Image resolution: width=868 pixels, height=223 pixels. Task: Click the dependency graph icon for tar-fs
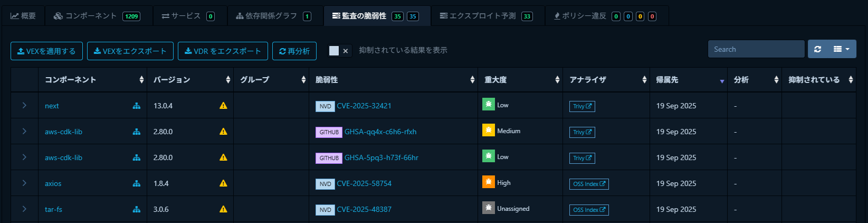[x=137, y=209]
